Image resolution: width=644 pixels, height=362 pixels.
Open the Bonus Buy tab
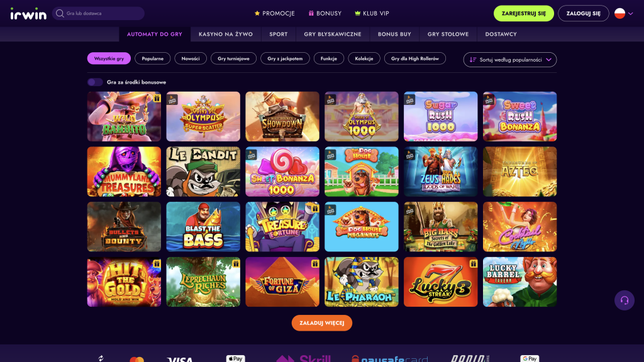(394, 35)
